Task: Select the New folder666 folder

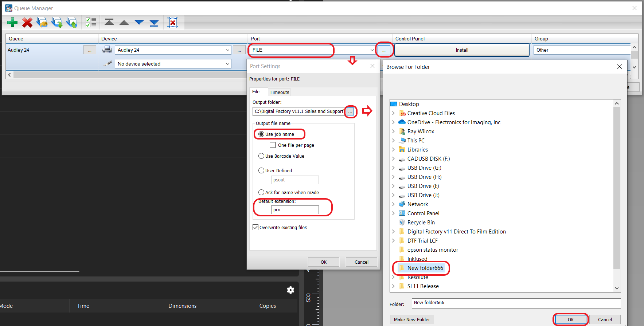Action: (425, 268)
